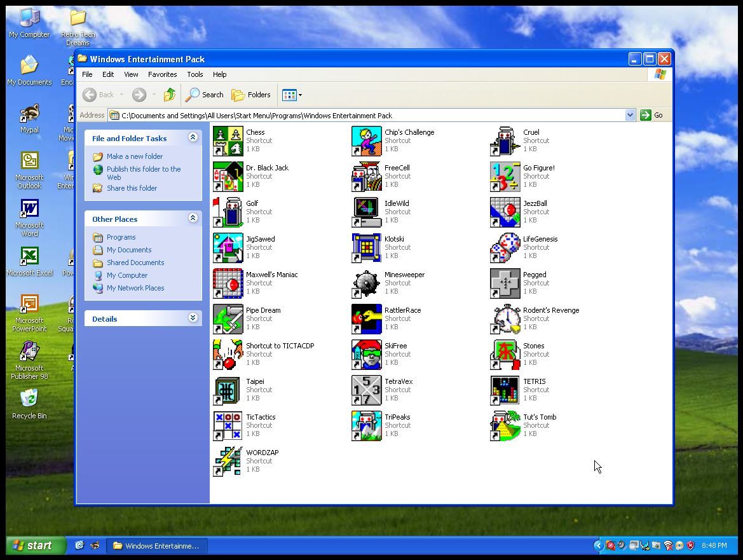Click the Rodent's Revenge clock icon

(x=505, y=319)
